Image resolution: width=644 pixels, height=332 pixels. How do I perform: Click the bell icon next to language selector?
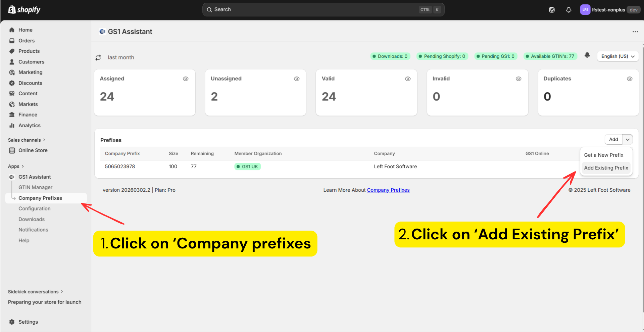coord(587,55)
